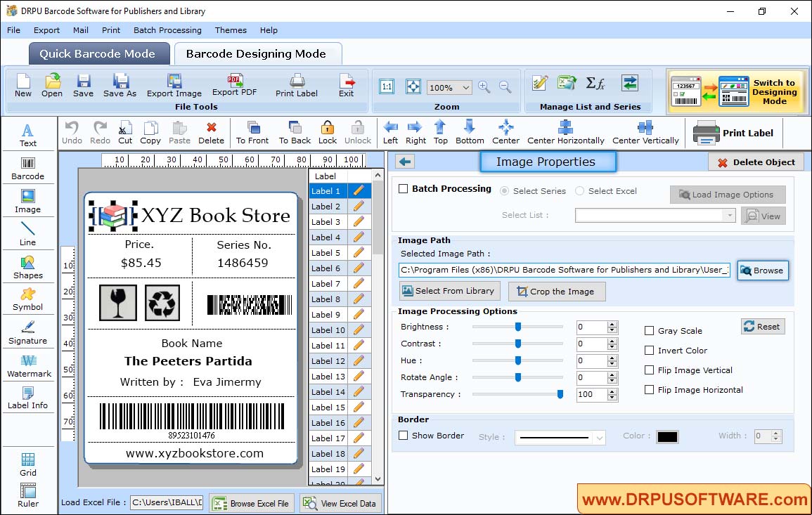This screenshot has width=812, height=515.
Task: Click Select From Library button
Action: coord(449,291)
